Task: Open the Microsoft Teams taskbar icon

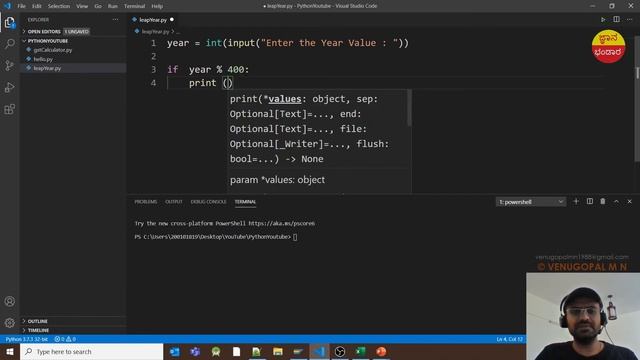Action: pyautogui.click(x=195, y=351)
